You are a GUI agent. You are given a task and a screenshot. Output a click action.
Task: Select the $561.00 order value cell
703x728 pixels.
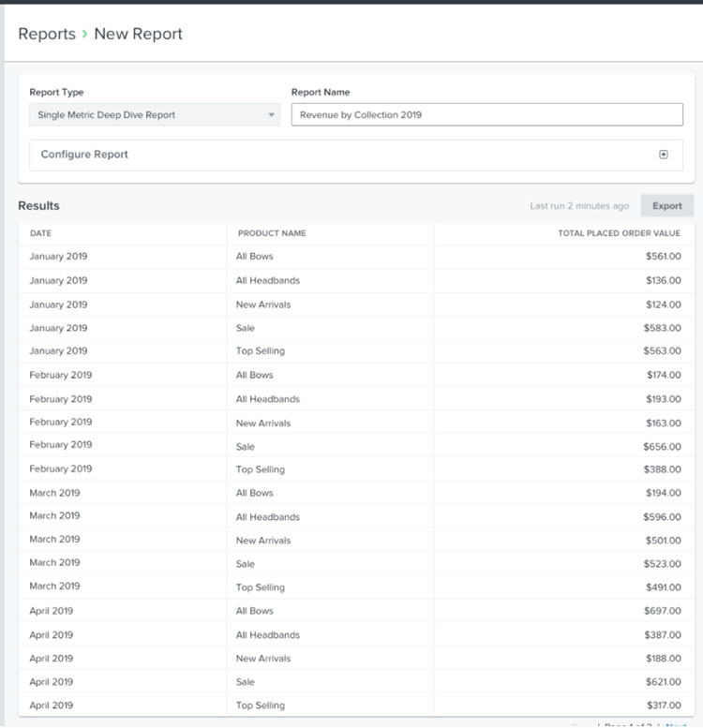(x=663, y=257)
